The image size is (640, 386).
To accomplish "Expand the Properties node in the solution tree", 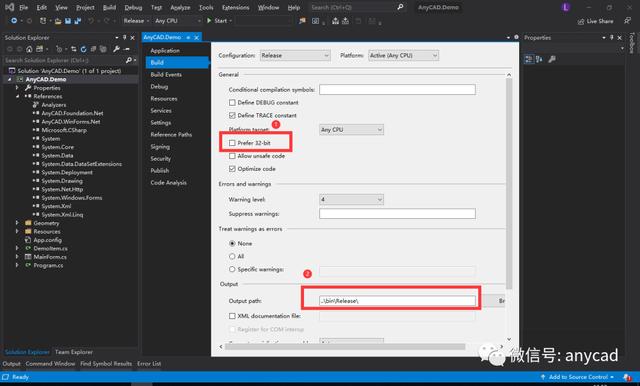I will [17, 88].
